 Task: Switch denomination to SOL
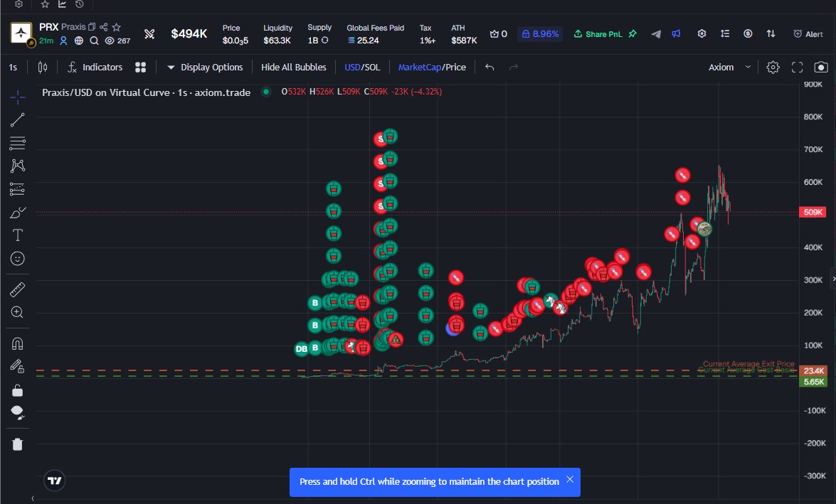click(372, 67)
